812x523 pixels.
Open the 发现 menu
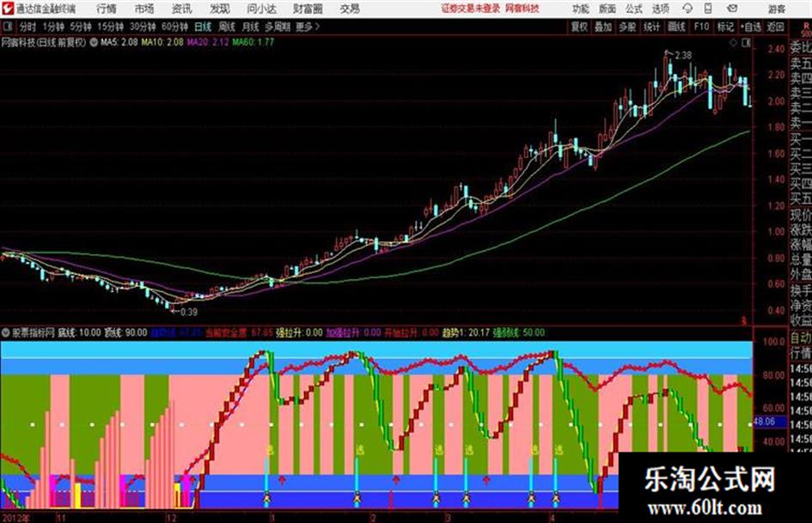point(220,9)
